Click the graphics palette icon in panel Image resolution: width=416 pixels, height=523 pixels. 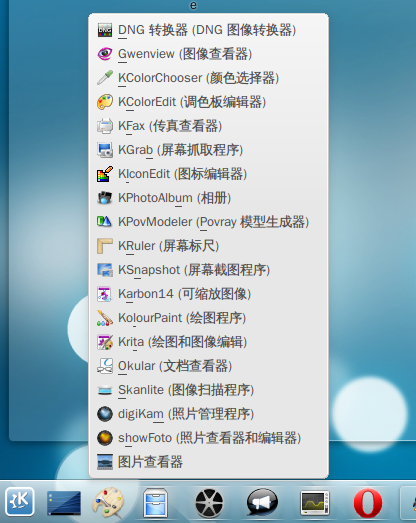108,502
